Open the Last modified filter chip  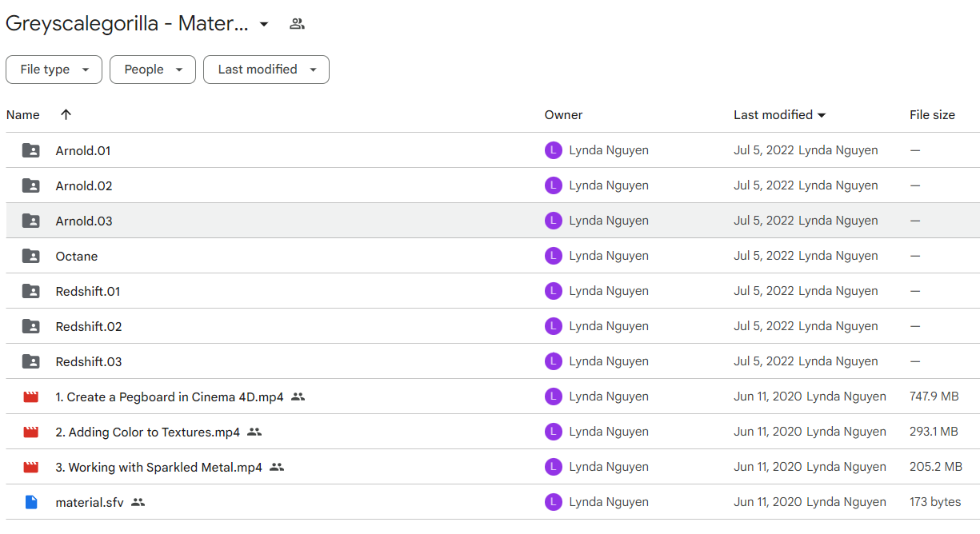pos(266,70)
